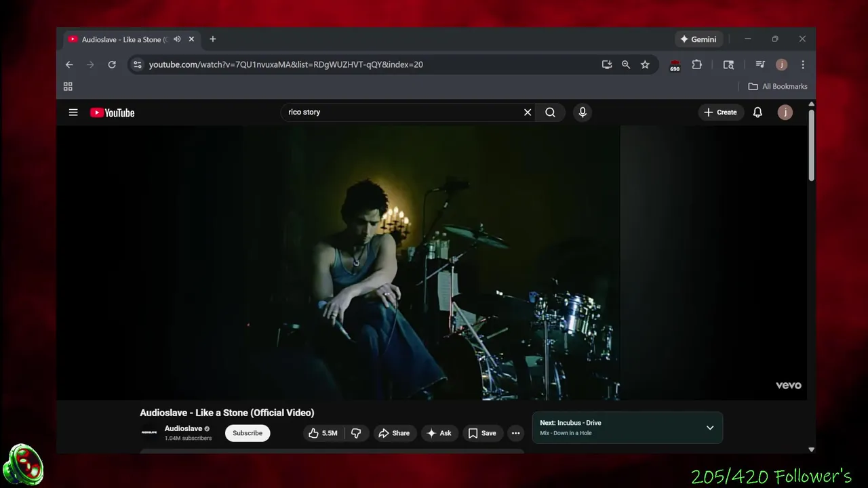Open the All Bookmarks folder

click(778, 86)
